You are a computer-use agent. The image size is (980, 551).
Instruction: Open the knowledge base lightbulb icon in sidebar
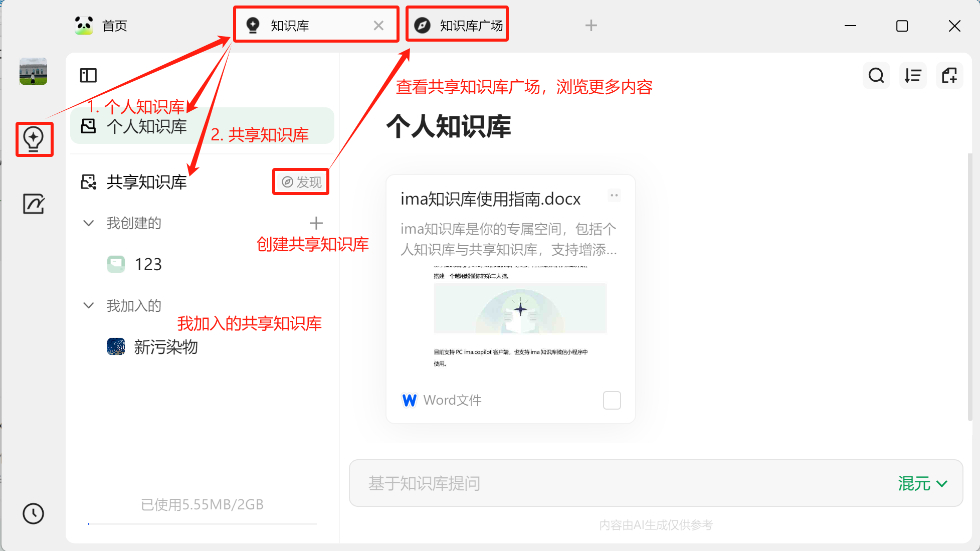click(34, 139)
